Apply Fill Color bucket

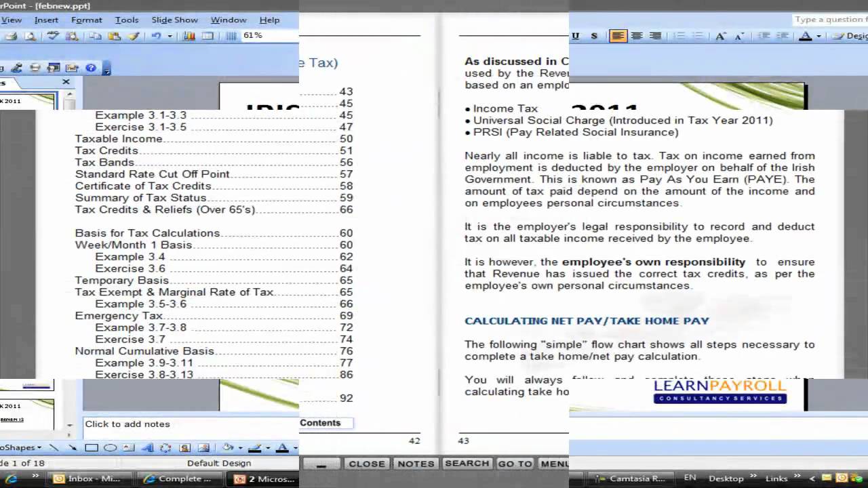point(227,447)
